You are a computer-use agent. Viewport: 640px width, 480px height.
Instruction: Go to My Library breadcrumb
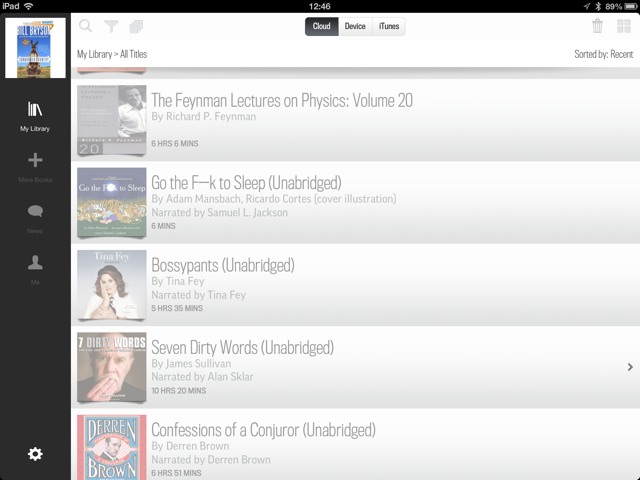tap(95, 54)
